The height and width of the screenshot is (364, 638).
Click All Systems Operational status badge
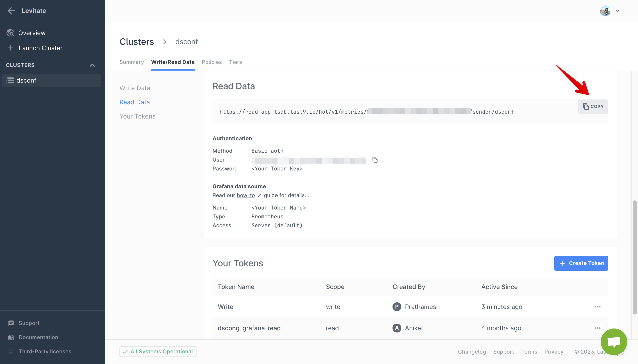coord(158,352)
